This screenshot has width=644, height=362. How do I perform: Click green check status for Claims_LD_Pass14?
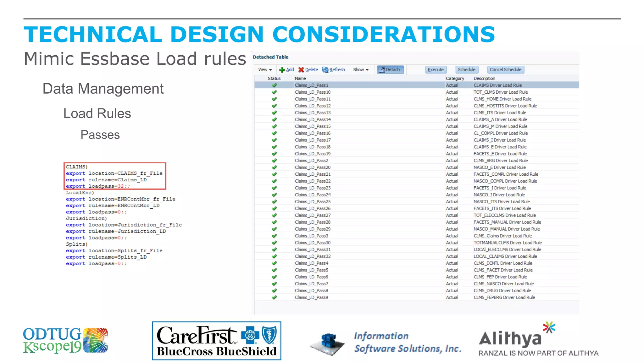pos(274,119)
